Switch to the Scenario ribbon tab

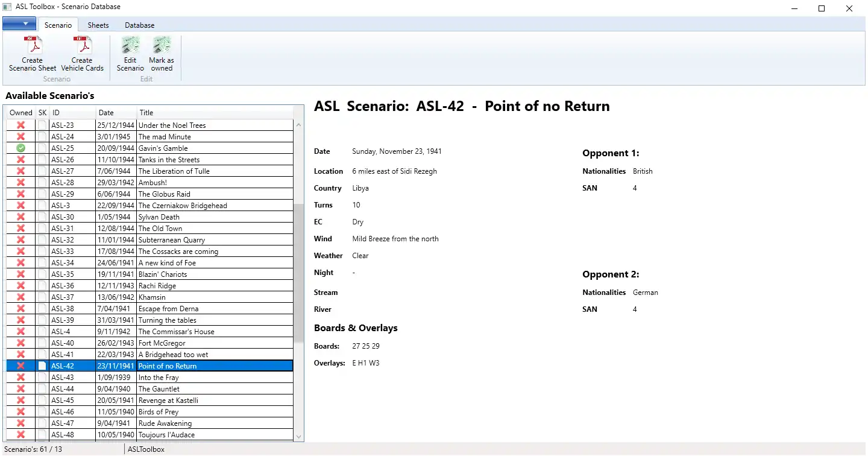pos(58,25)
